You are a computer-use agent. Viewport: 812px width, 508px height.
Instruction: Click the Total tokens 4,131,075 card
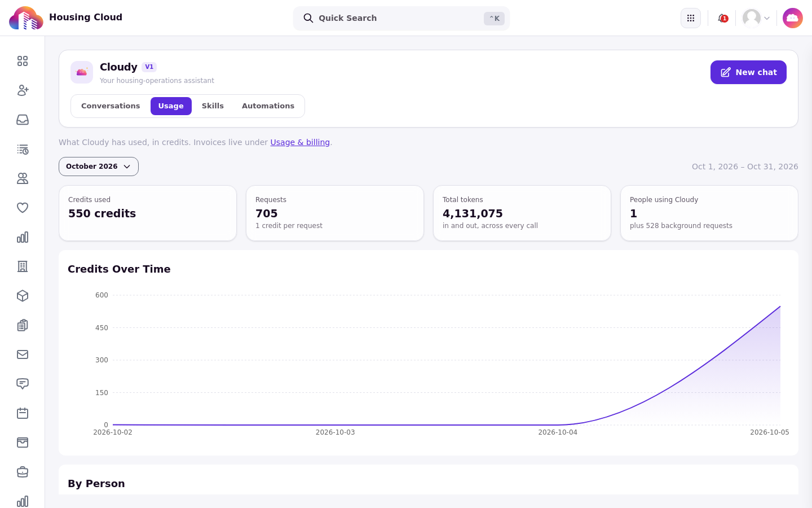(522, 213)
